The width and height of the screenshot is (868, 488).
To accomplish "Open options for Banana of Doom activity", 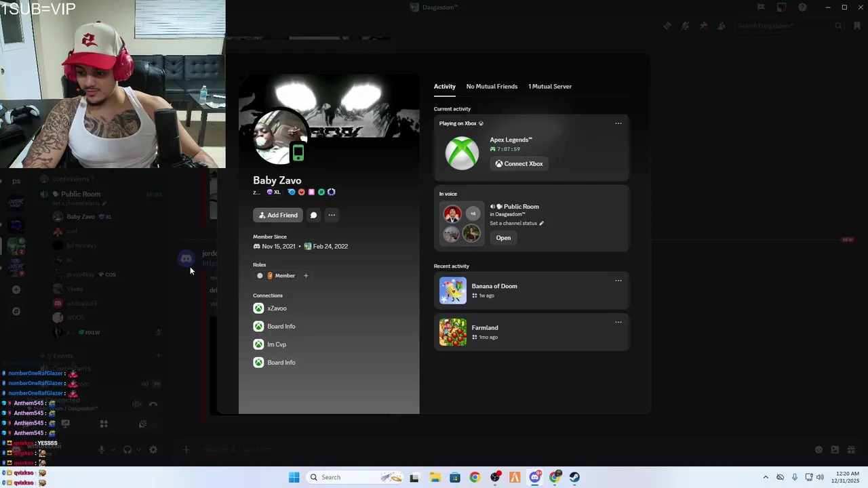I will pos(618,281).
